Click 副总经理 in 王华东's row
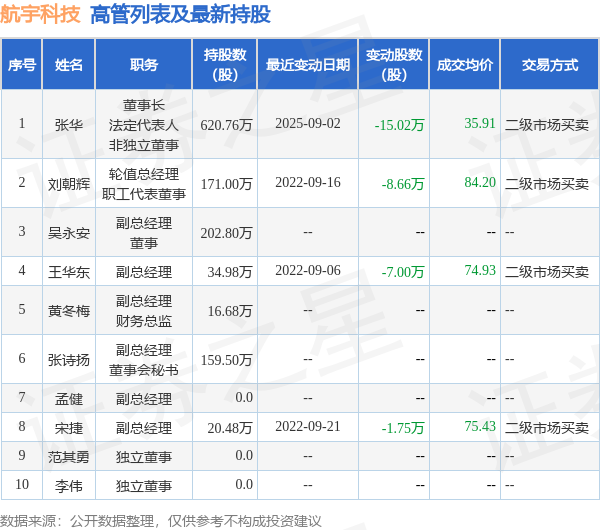Screen dimensions: 600x530 pos(143,272)
